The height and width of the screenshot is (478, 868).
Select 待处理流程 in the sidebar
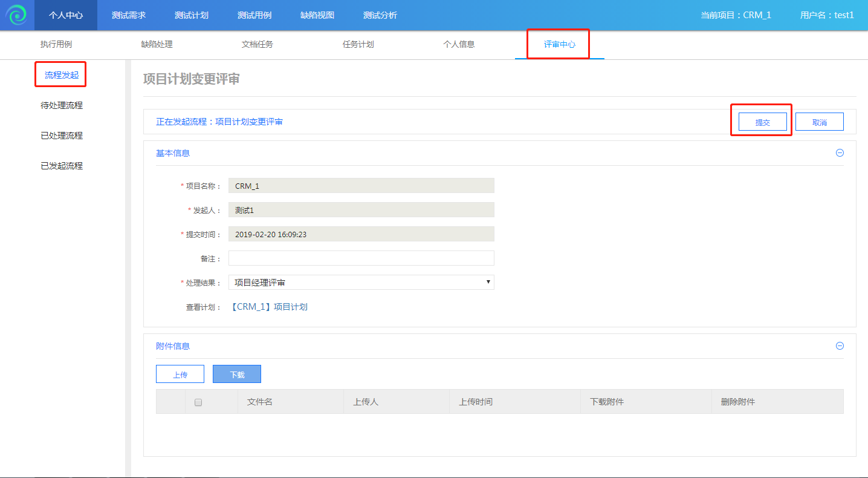[62, 105]
